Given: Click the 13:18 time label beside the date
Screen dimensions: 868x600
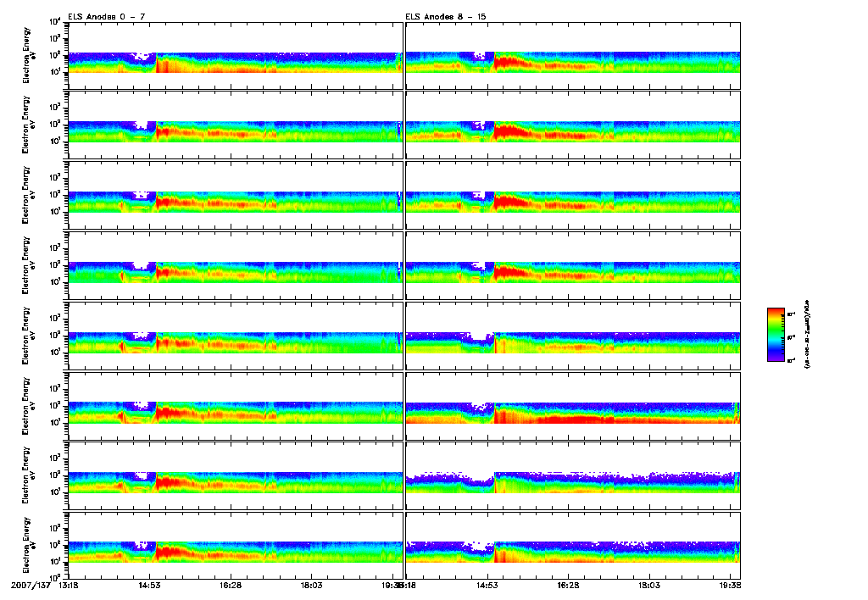Looking at the screenshot, I should point(68,585).
